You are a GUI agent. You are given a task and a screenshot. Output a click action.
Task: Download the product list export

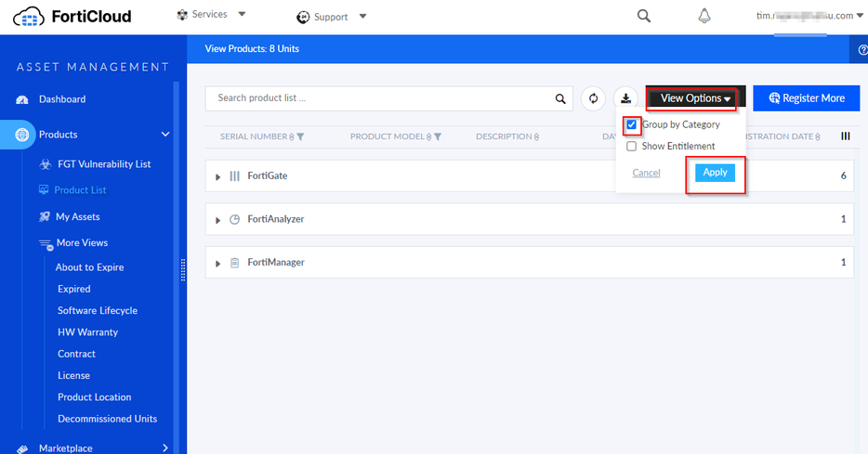[625, 98]
